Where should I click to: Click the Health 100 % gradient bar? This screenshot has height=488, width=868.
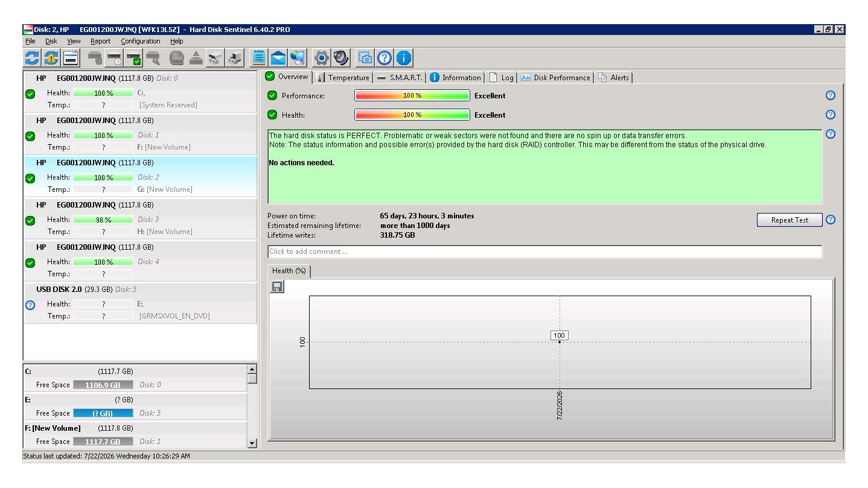click(x=412, y=115)
